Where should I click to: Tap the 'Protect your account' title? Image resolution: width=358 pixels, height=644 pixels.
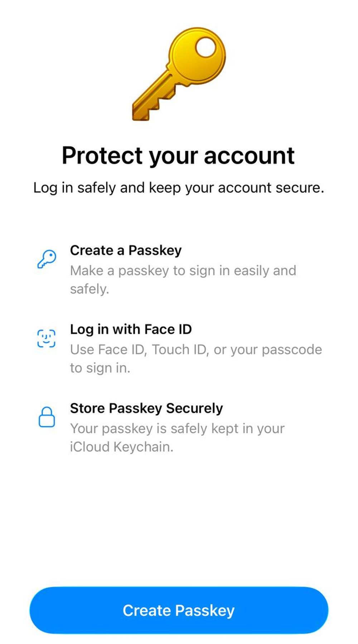click(x=178, y=156)
